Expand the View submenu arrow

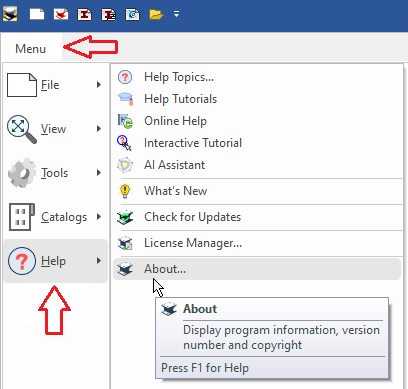(99, 129)
